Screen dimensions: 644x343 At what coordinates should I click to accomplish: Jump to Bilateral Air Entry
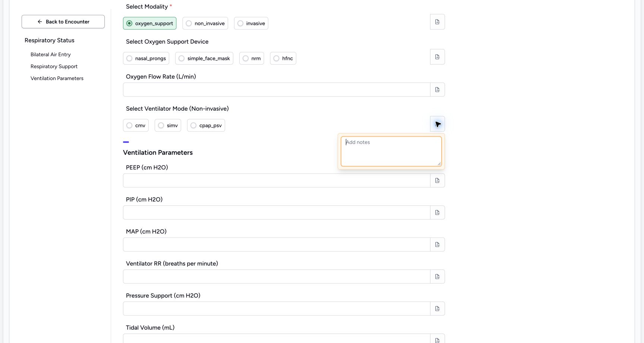point(51,54)
